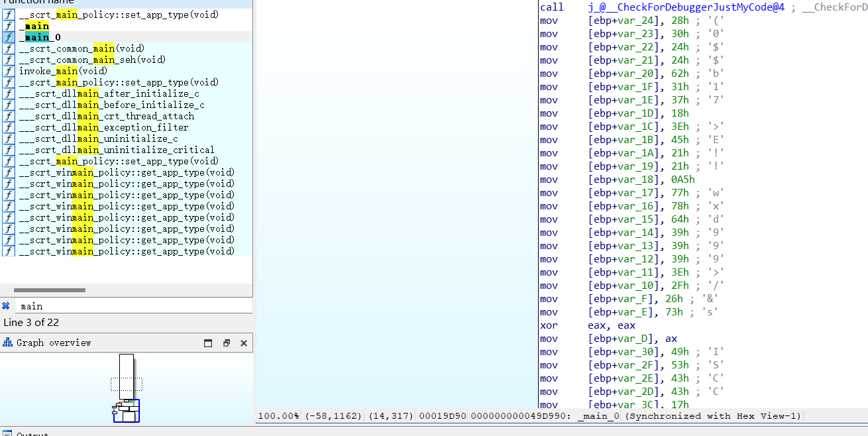868x436 pixels.
Task: Click the function icon beside ___scrt_dllmain_before_initialize_c
Action: [x=9, y=105]
